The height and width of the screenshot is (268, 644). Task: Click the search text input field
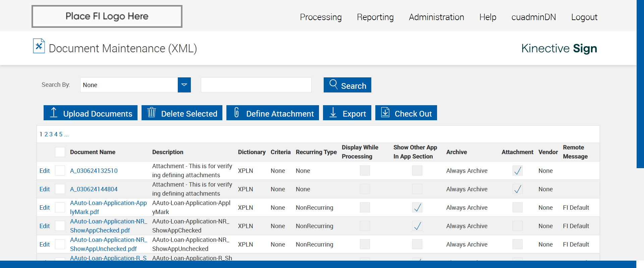click(256, 85)
